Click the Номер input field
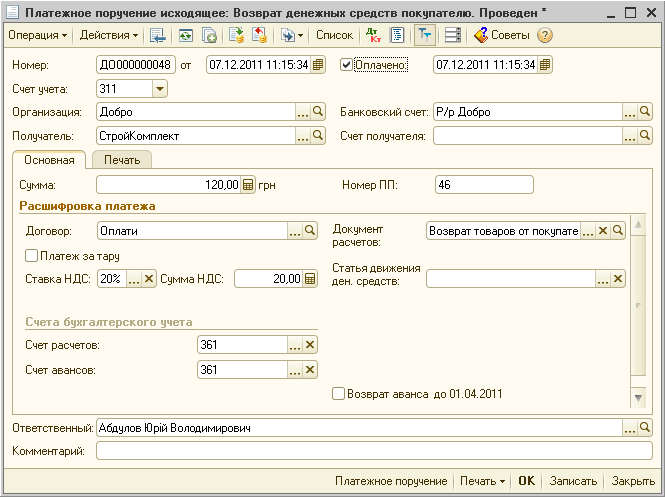665x497 pixels. pos(136,65)
